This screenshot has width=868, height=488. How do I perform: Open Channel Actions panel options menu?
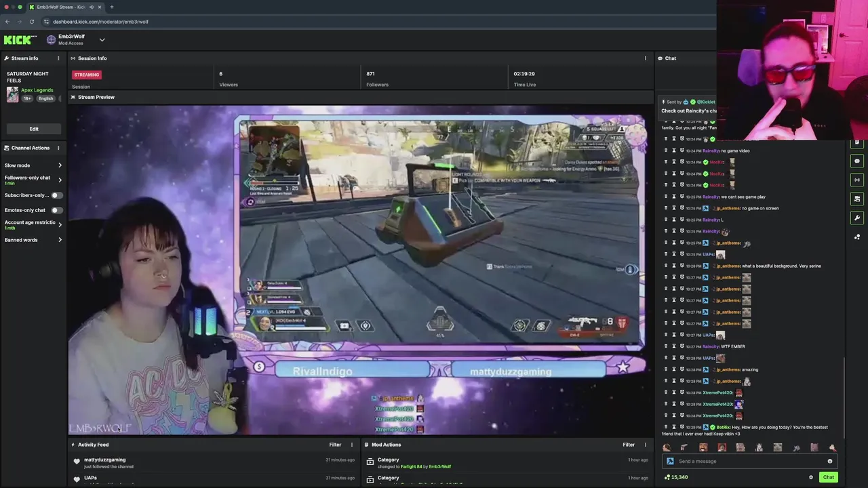tap(58, 148)
